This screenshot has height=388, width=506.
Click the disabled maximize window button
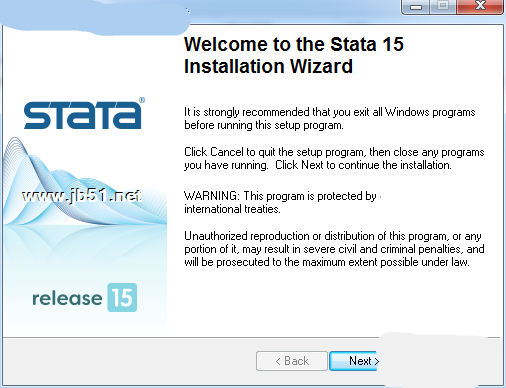pos(443,6)
